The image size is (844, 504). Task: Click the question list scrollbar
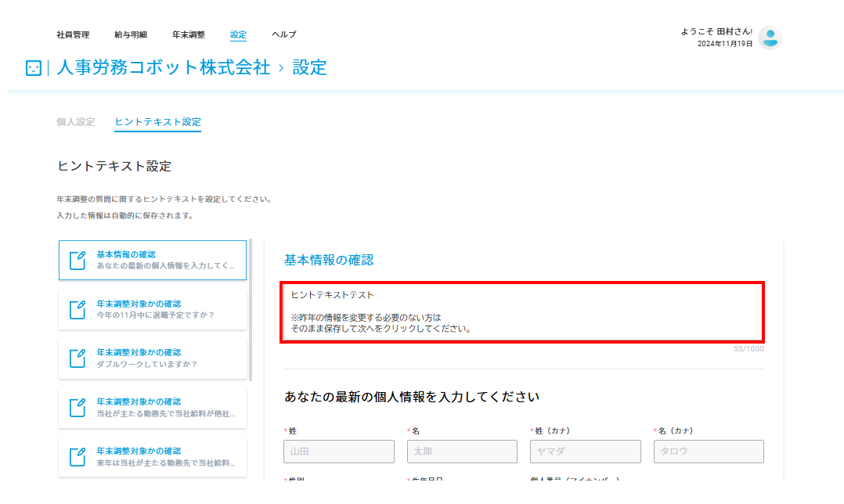(251, 310)
